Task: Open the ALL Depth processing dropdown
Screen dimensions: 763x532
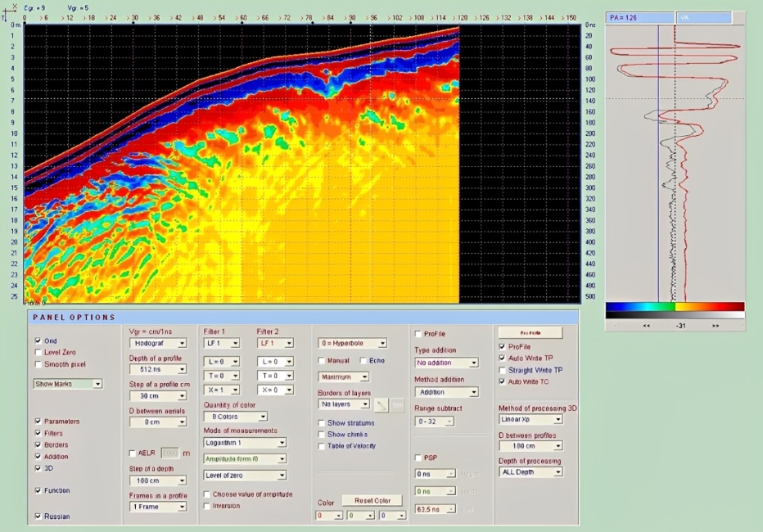Action: pyautogui.click(x=530, y=472)
